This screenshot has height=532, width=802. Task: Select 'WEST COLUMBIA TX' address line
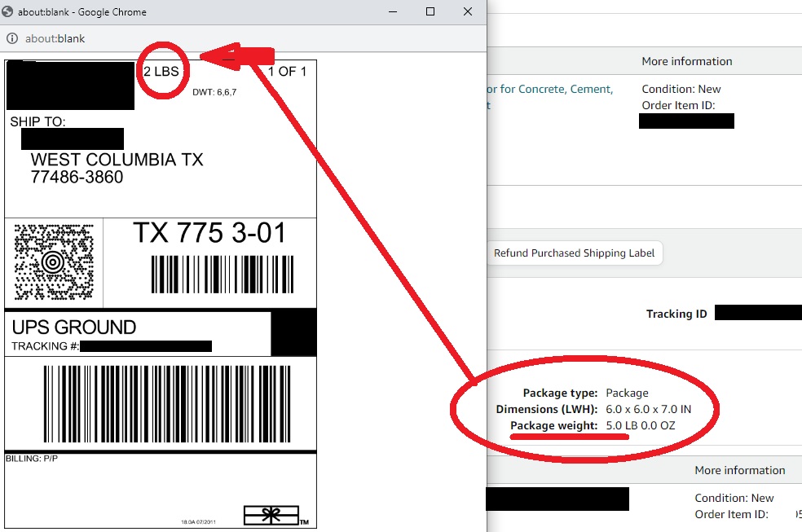117,160
